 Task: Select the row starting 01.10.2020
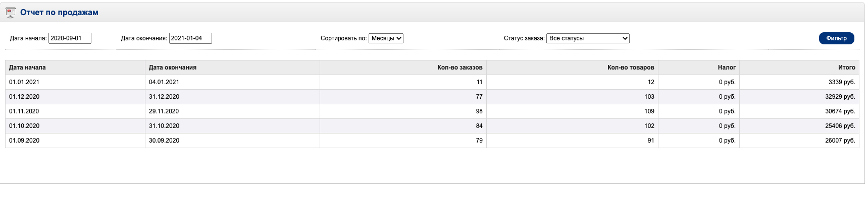tap(432, 126)
